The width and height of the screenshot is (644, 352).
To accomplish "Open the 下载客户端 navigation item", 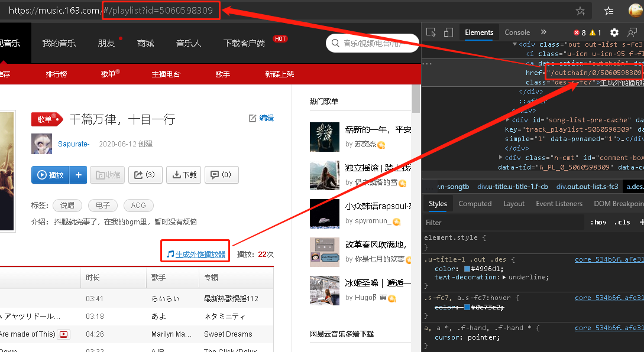I will 244,43.
